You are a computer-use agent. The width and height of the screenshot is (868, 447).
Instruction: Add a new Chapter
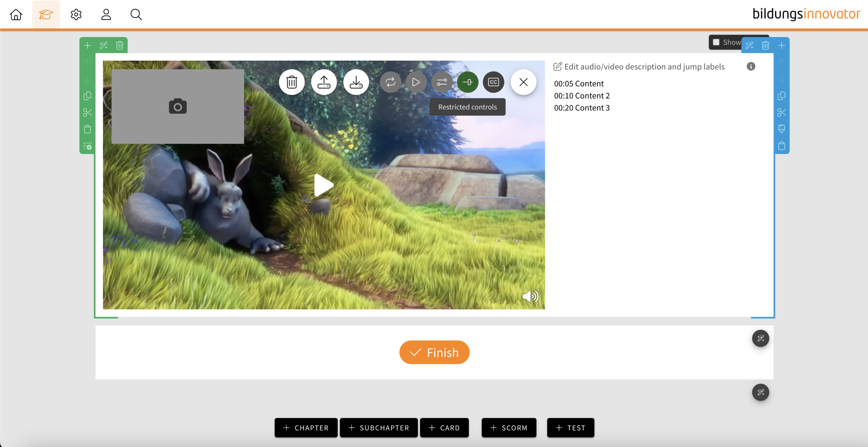point(306,428)
